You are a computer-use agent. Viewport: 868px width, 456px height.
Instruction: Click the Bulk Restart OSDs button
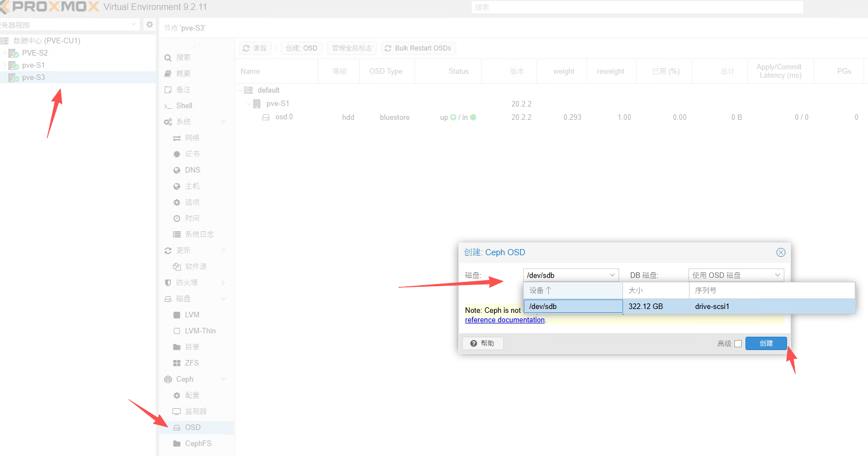pos(418,48)
